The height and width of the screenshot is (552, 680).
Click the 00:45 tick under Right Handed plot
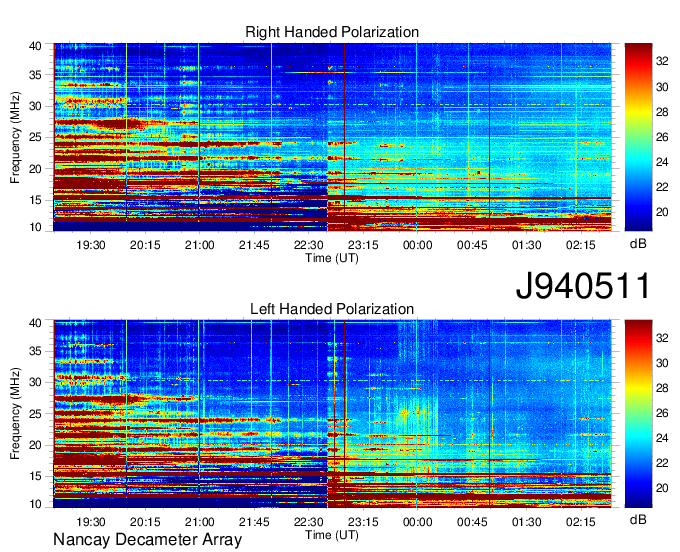click(x=472, y=245)
